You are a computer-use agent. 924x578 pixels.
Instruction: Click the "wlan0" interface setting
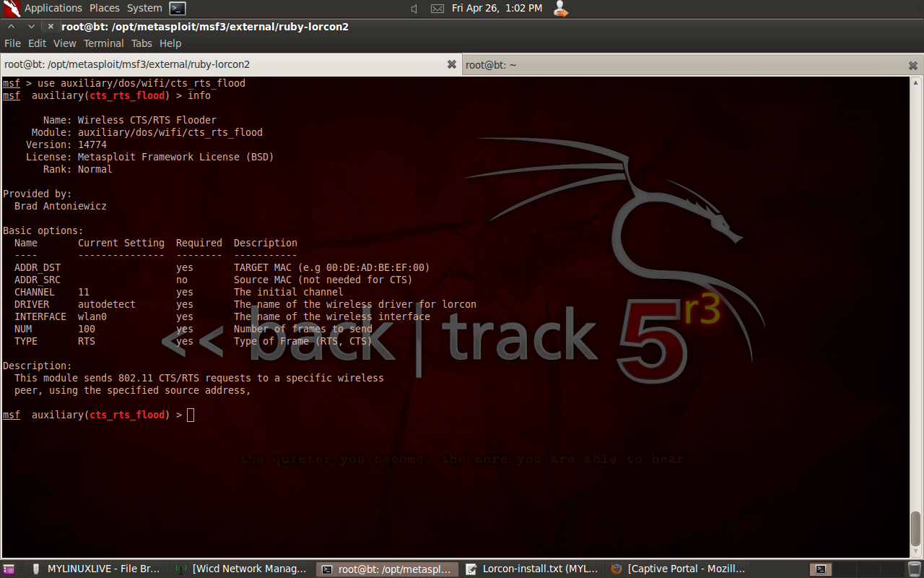[92, 316]
